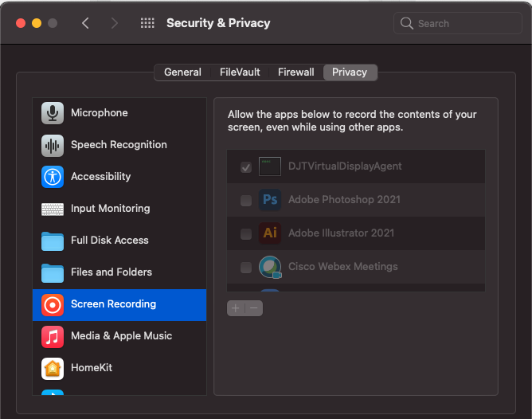Select the Full Disk Access label
This screenshot has width=532, height=419.
click(110, 241)
